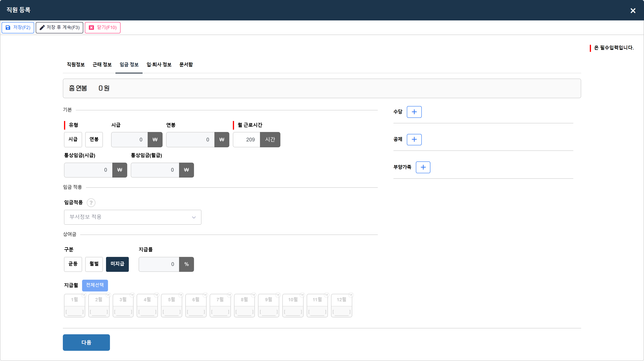Open the 직원정보 tab
The width and height of the screenshot is (644, 361).
coord(76,64)
